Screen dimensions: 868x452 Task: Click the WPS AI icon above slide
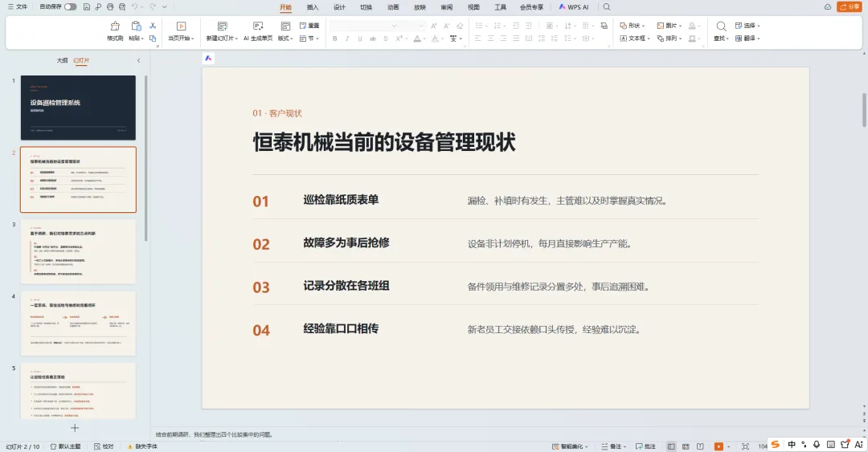pos(208,58)
